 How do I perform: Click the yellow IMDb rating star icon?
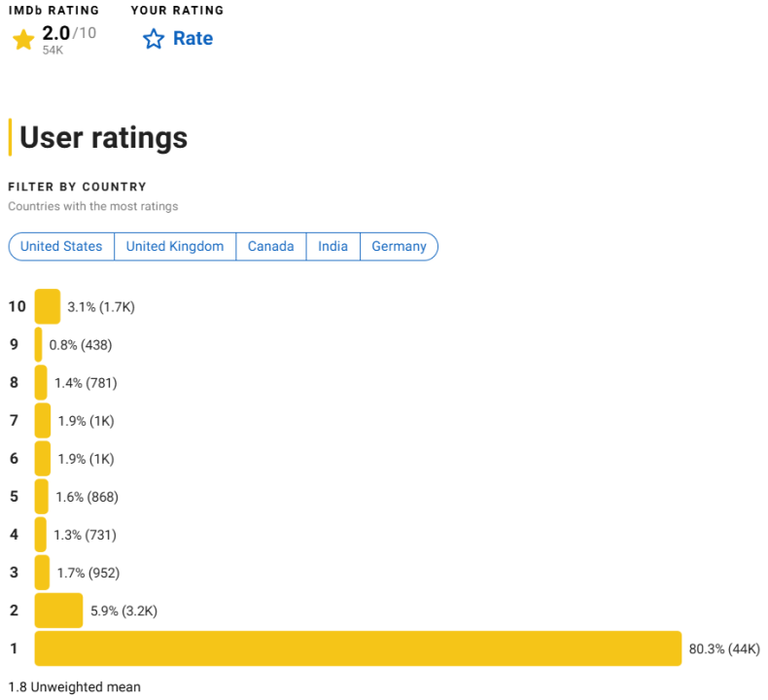click(23, 40)
